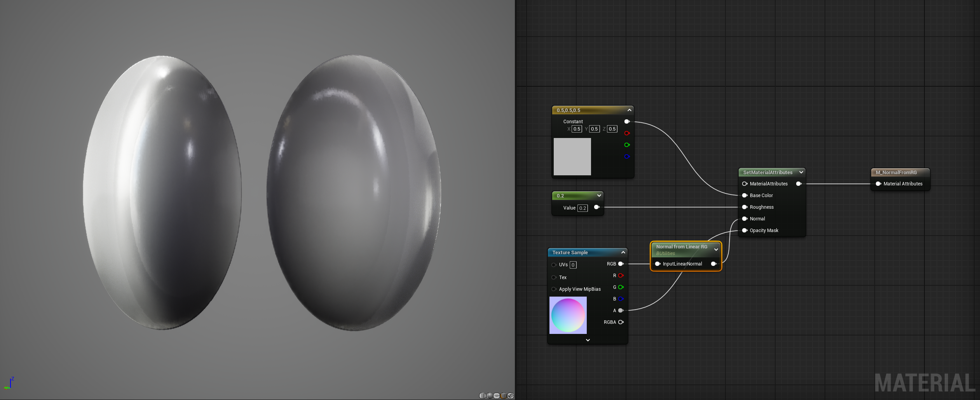Click the gray constant color preview swatch
Image resolution: width=980 pixels, height=400 pixels.
572,157
